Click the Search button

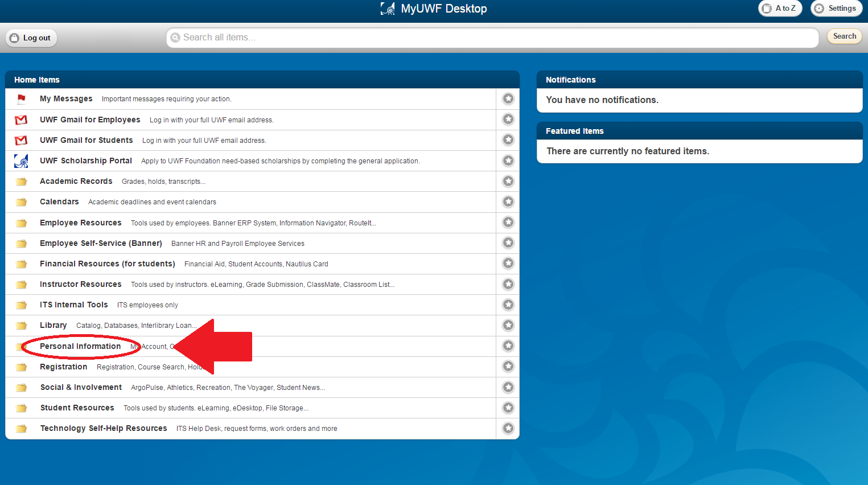coord(845,36)
